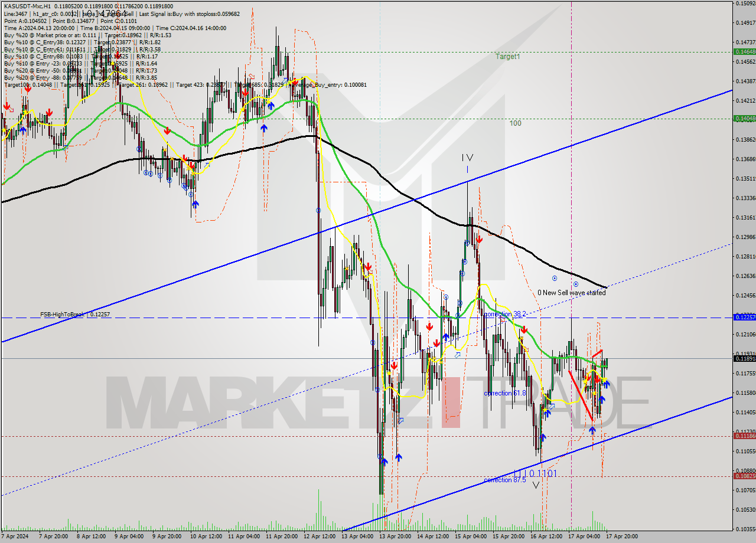Click the red 0.10825 price tag
This screenshot has height=543, width=756.
744,476
